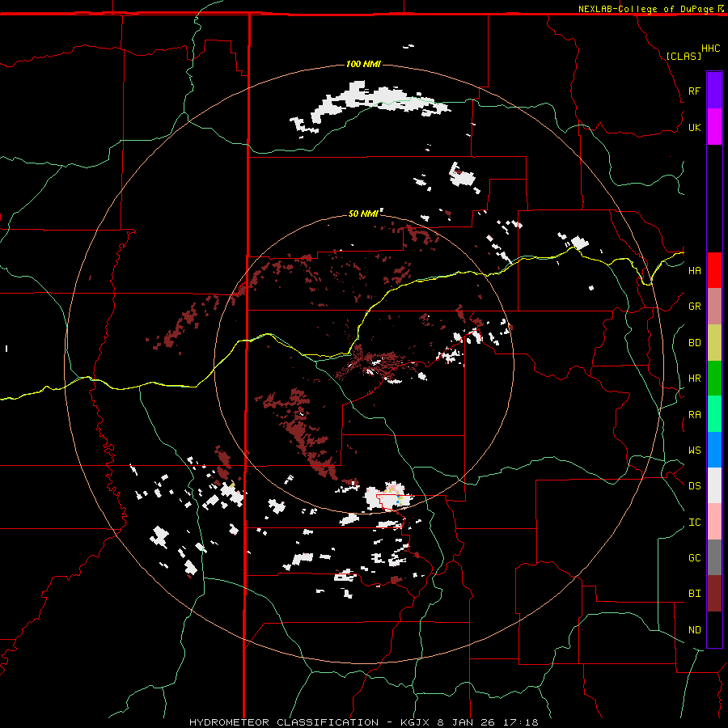Click the WS legend label

tap(694, 451)
